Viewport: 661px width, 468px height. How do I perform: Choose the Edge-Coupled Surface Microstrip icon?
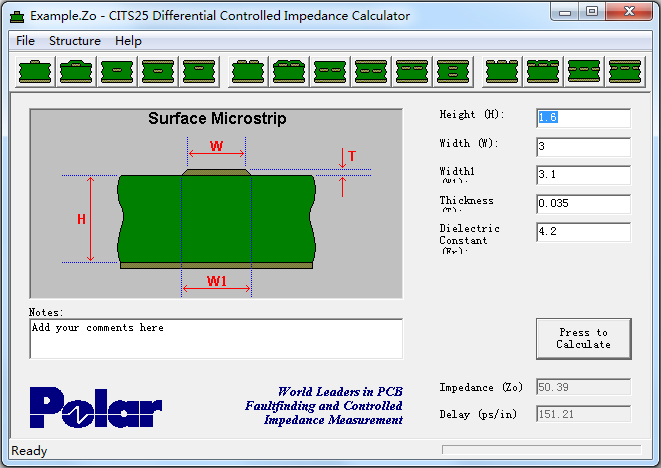[248, 71]
